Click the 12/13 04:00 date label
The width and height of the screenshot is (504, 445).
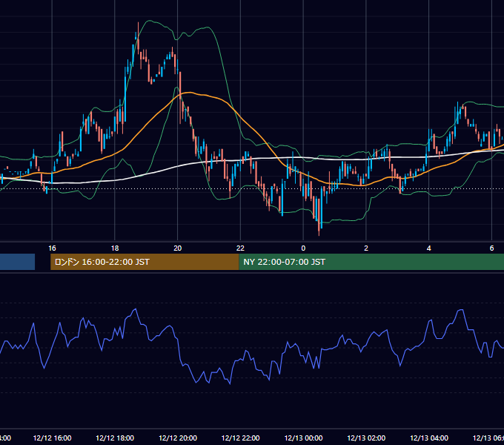(x=429, y=438)
